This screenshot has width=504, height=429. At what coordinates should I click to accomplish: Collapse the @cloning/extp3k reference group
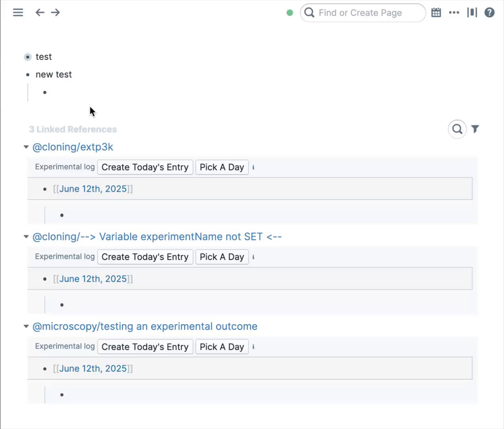point(26,147)
